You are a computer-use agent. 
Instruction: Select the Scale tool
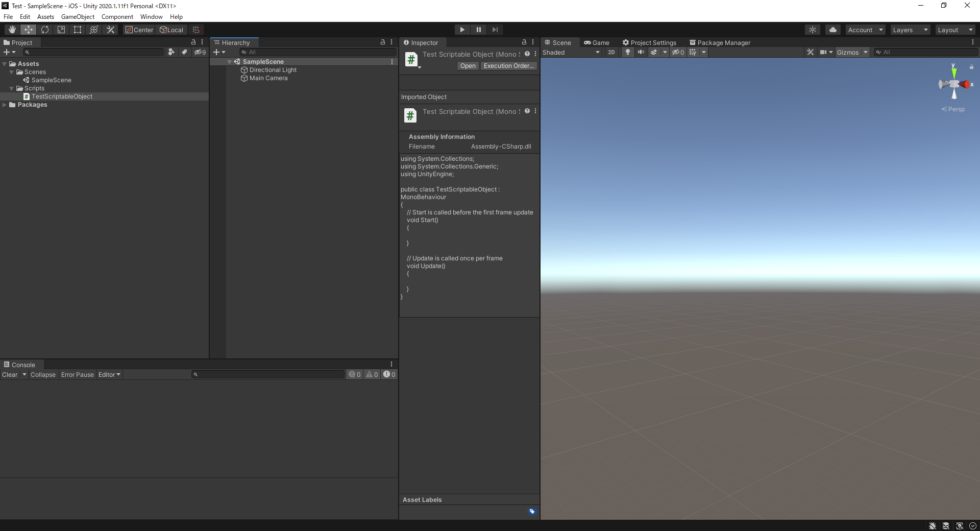[61, 30]
